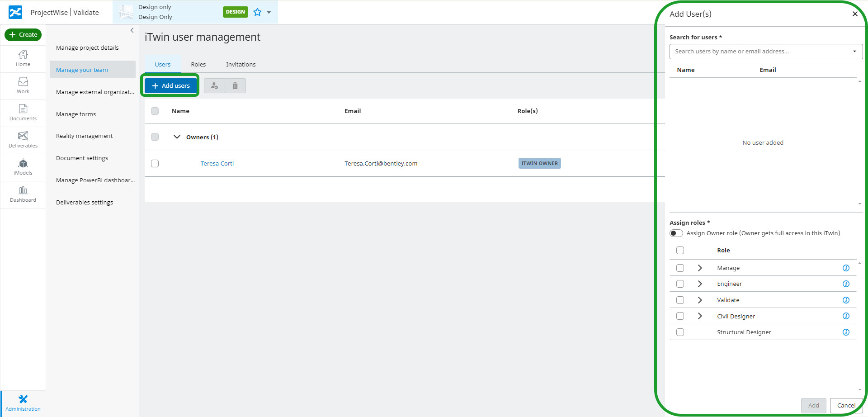Screen dimensions: 868x417
Task: Show info for Structural Designer role
Action: click(846, 332)
